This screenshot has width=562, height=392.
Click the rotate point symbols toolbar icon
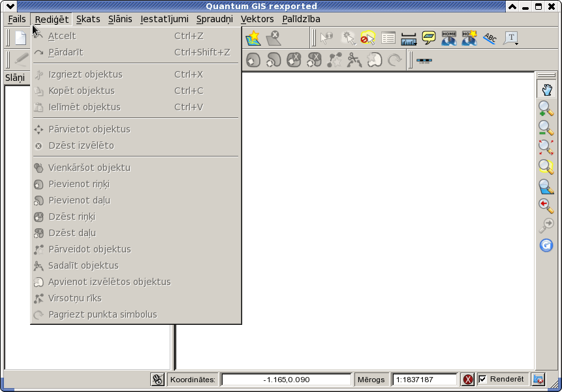[395, 60]
